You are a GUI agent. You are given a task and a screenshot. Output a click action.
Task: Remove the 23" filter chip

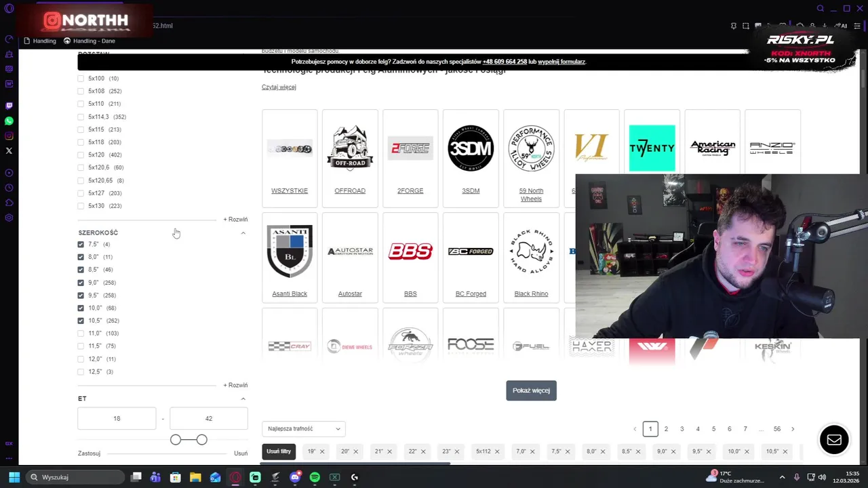pyautogui.click(x=456, y=451)
